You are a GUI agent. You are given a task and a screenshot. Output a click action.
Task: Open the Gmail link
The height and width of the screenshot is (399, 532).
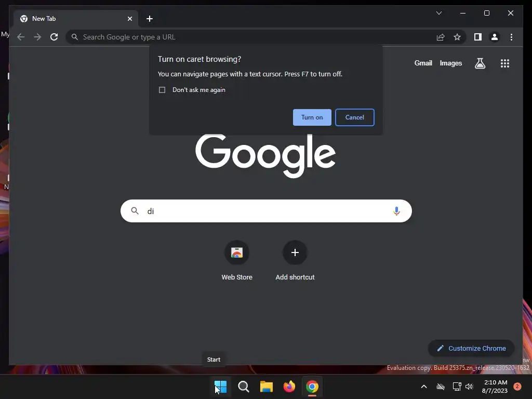(423, 63)
